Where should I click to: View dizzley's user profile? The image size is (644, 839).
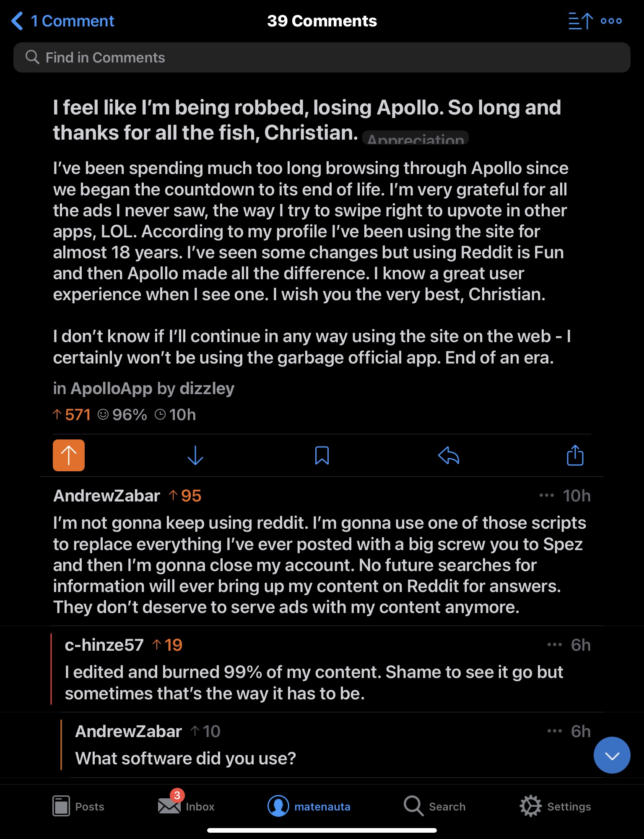pos(207,389)
